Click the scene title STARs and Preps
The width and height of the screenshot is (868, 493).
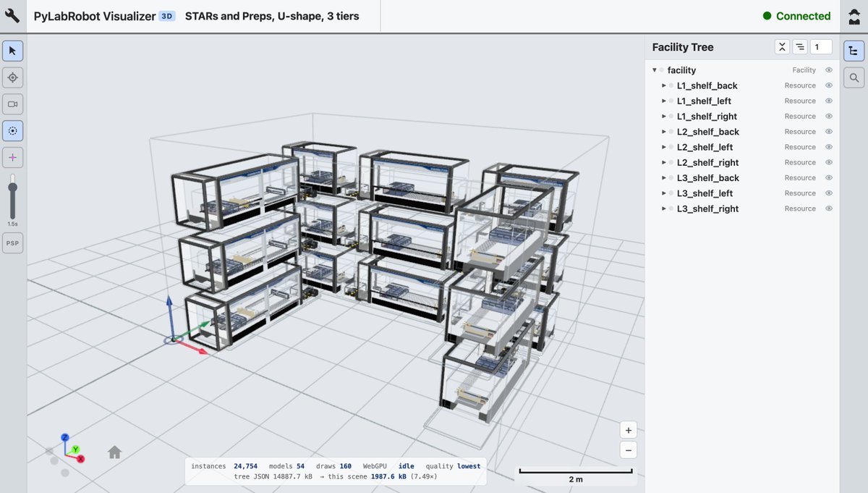click(272, 16)
